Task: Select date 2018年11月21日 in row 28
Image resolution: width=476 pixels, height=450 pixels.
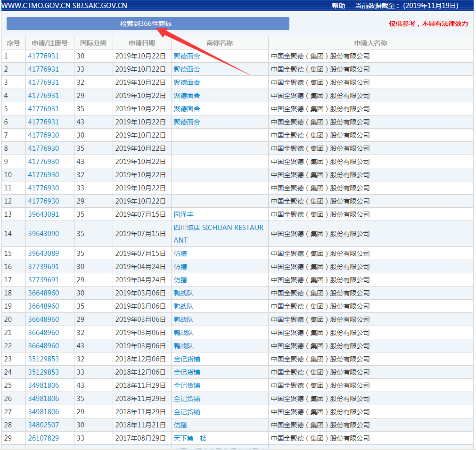Action: 140,425
